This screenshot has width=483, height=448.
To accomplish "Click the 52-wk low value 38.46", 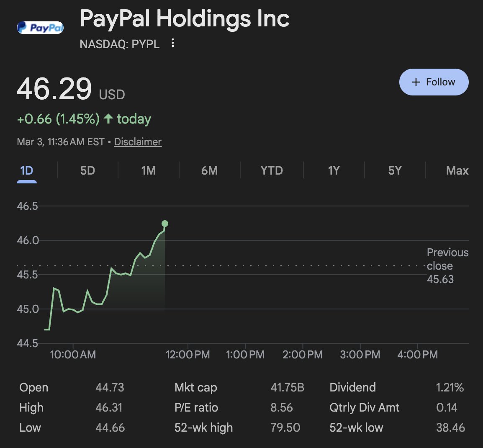I will tap(450, 427).
